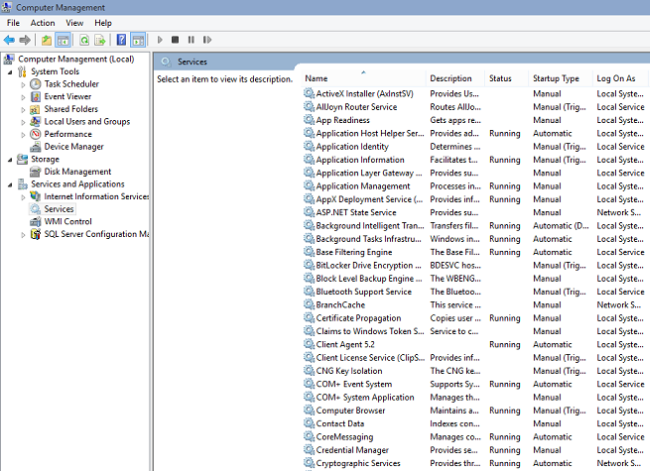Toggle the Show/Hide Action Pane icon
The image size is (650, 471).
(x=138, y=40)
